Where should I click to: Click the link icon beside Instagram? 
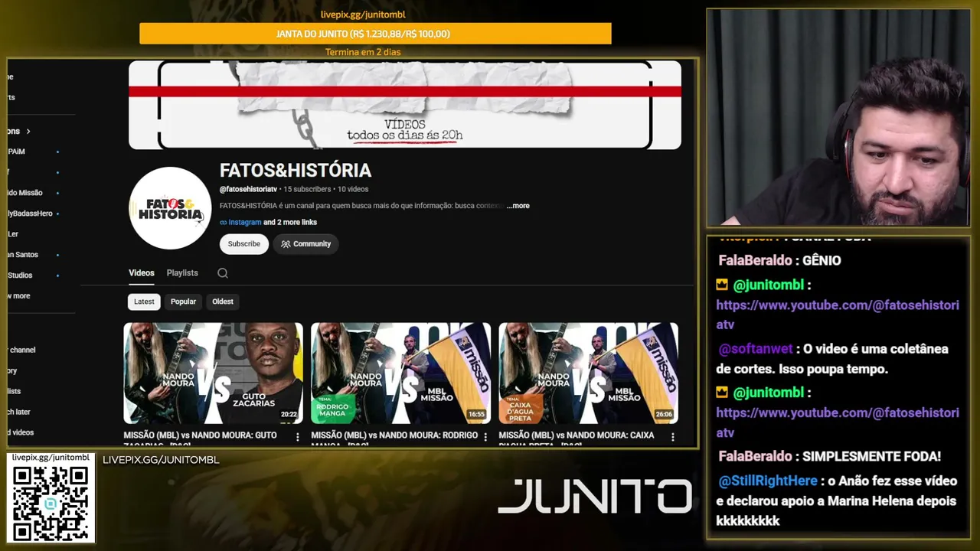tap(224, 223)
